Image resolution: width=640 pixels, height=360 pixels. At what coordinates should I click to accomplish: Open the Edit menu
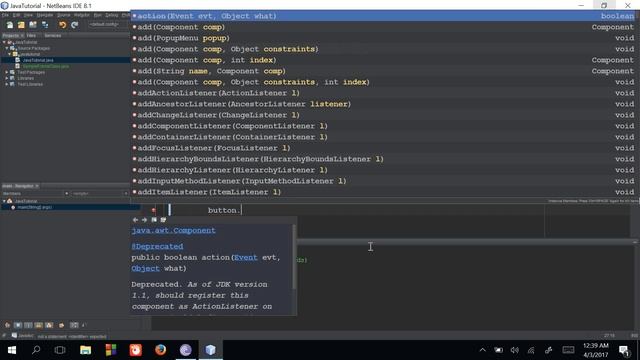[x=16, y=15]
